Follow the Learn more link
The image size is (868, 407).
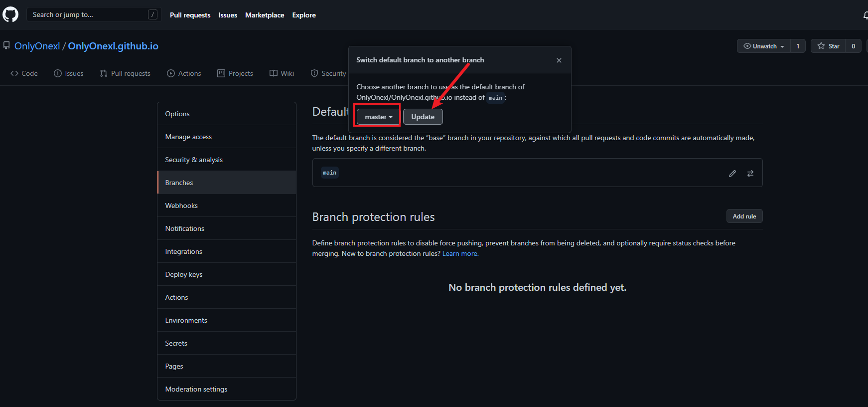460,253
